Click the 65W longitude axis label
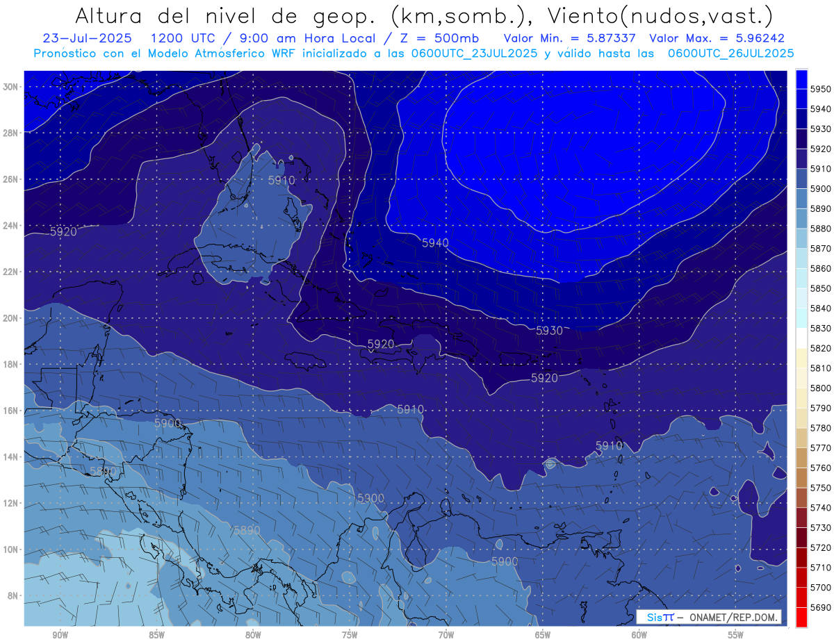 (543, 635)
